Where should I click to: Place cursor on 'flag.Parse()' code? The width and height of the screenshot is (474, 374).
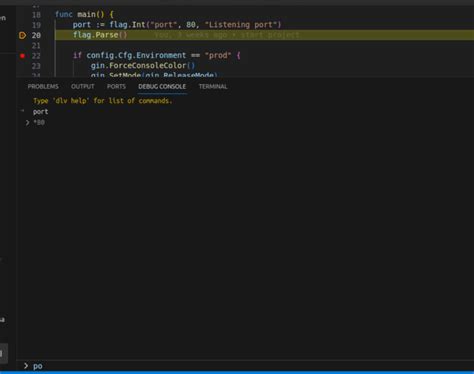[100, 35]
